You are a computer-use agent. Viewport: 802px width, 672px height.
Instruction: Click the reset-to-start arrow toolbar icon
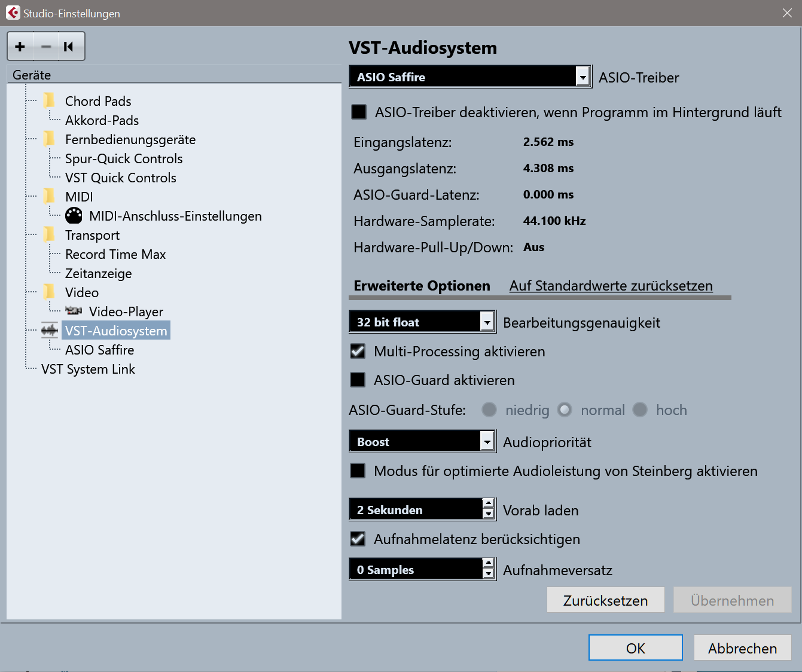(x=69, y=47)
